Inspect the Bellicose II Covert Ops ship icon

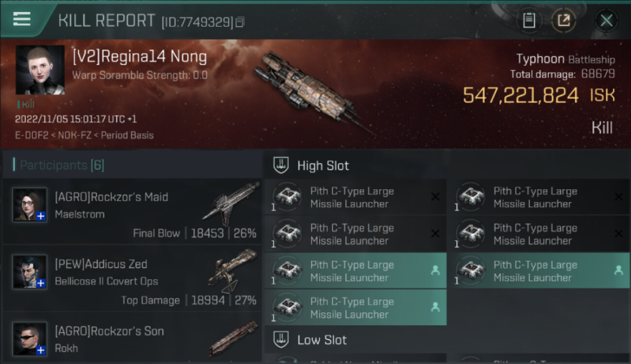233,270
